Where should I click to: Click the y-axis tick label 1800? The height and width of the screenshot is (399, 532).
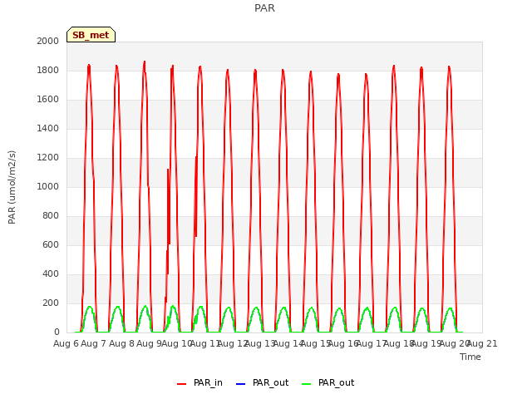(48, 70)
